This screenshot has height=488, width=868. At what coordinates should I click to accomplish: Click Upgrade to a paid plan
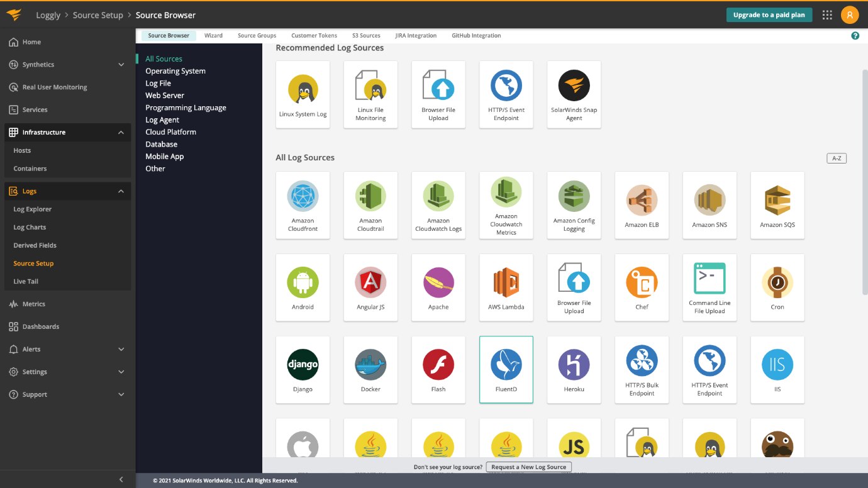tap(769, 15)
